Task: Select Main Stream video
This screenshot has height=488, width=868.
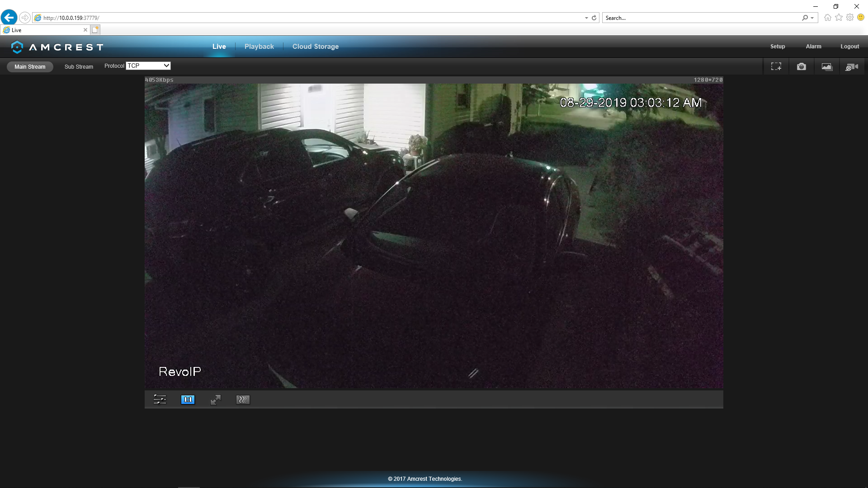Action: [x=30, y=67]
